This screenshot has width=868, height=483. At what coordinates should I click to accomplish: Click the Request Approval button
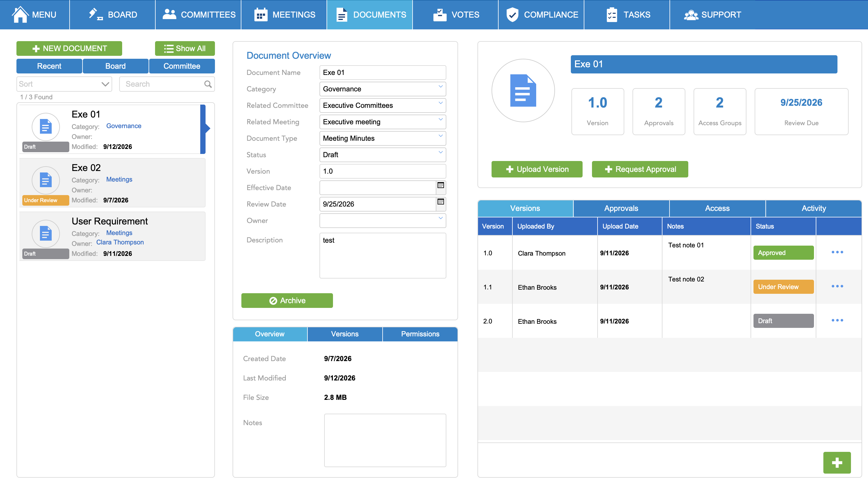pos(640,169)
